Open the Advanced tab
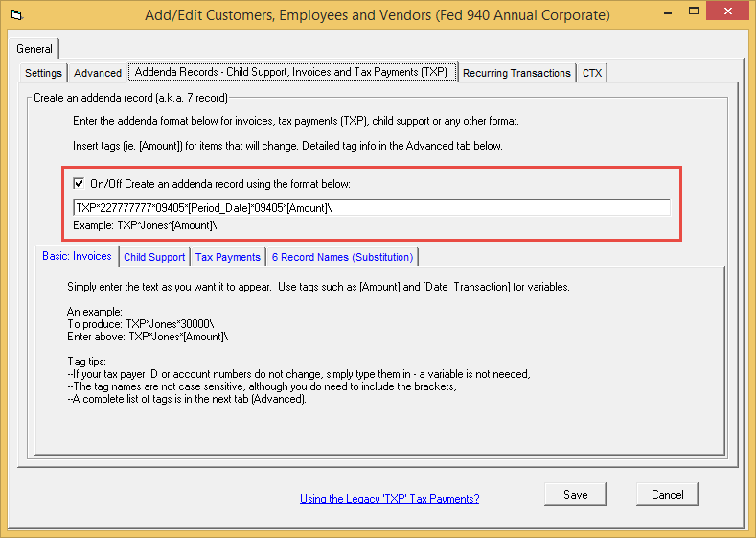The width and height of the screenshot is (756, 538). [98, 73]
